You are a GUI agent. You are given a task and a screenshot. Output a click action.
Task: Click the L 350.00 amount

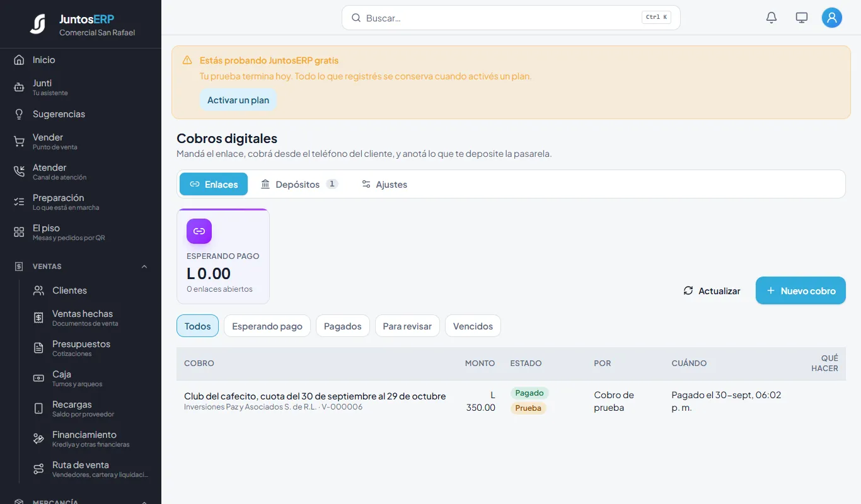[x=481, y=401]
